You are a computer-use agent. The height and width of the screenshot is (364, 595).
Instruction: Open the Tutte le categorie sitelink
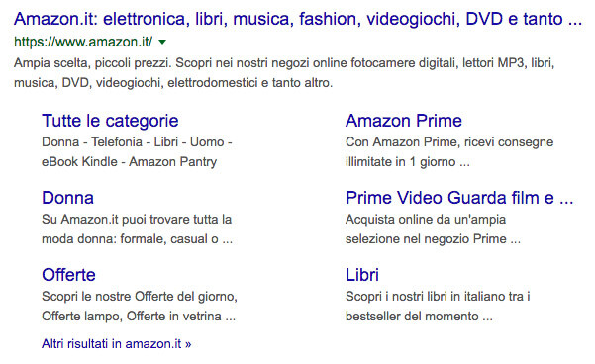pos(110,121)
